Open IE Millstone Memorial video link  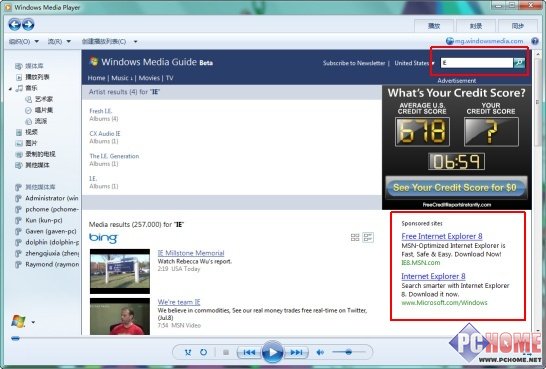click(x=191, y=253)
